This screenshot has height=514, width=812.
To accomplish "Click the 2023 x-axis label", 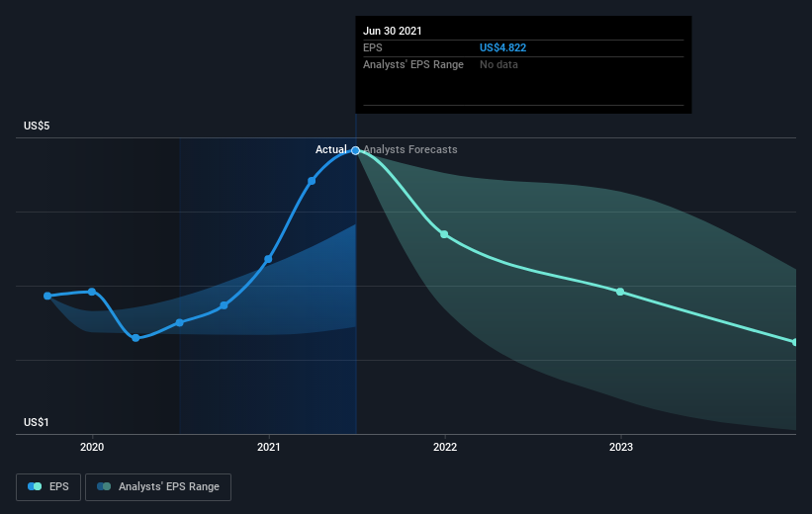I will [621, 447].
